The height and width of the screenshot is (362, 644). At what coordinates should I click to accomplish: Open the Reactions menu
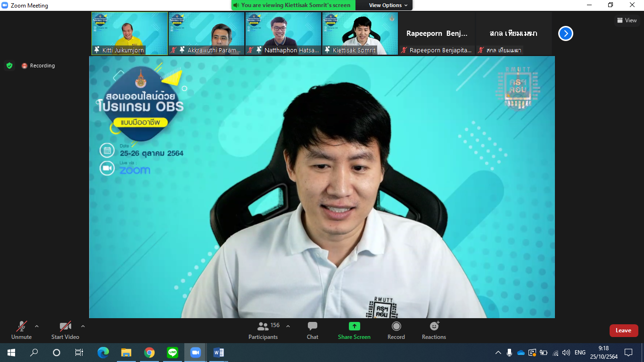click(x=434, y=330)
